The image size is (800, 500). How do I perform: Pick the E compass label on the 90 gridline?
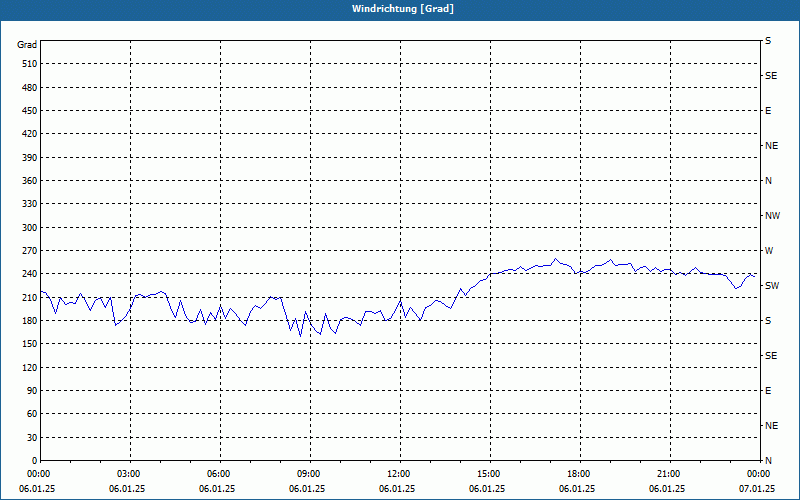point(768,391)
